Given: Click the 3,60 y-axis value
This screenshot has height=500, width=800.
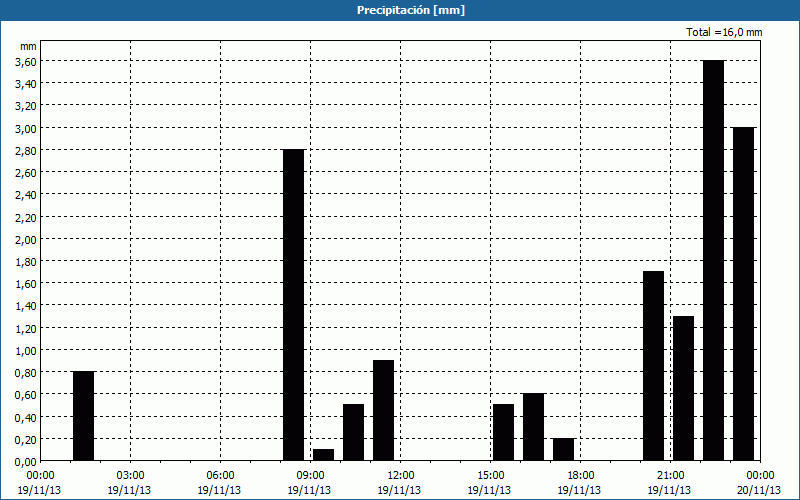Looking at the screenshot, I should [x=26, y=61].
